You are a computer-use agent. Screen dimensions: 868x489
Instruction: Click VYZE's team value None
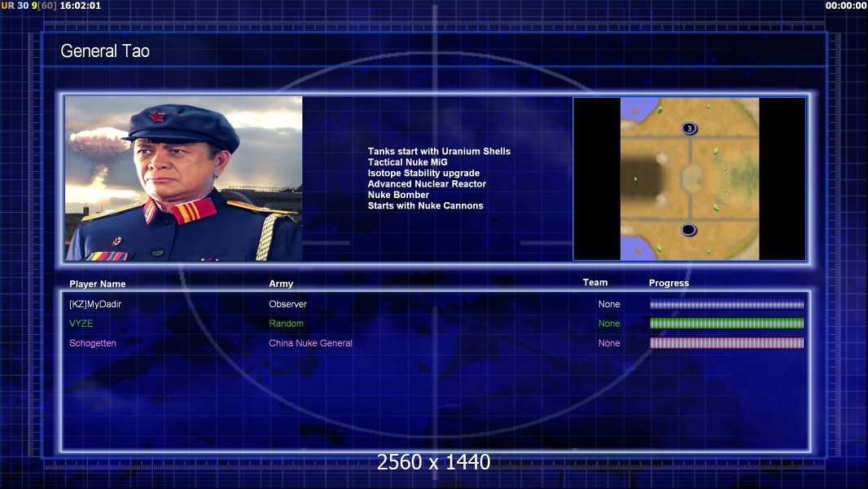click(x=609, y=324)
